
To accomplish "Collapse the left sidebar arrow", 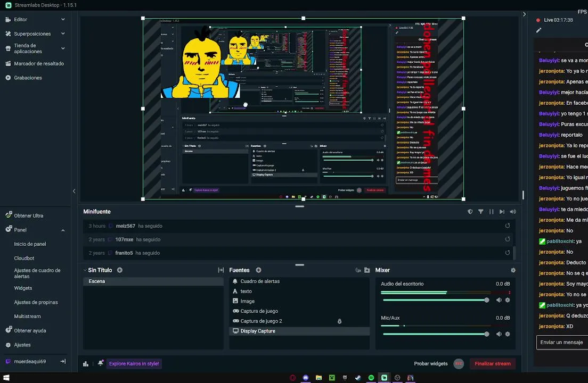I will click(74, 191).
